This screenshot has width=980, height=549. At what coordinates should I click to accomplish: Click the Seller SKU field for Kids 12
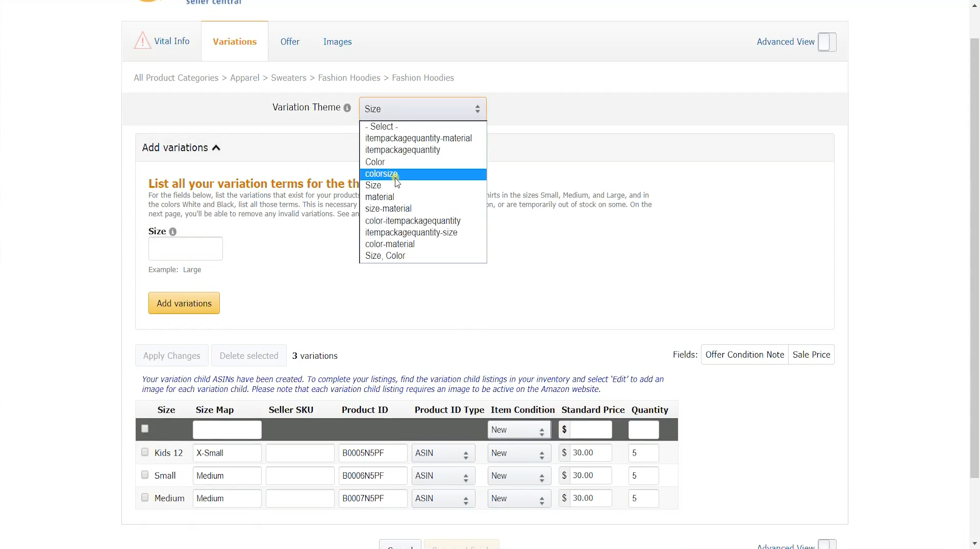(x=300, y=453)
